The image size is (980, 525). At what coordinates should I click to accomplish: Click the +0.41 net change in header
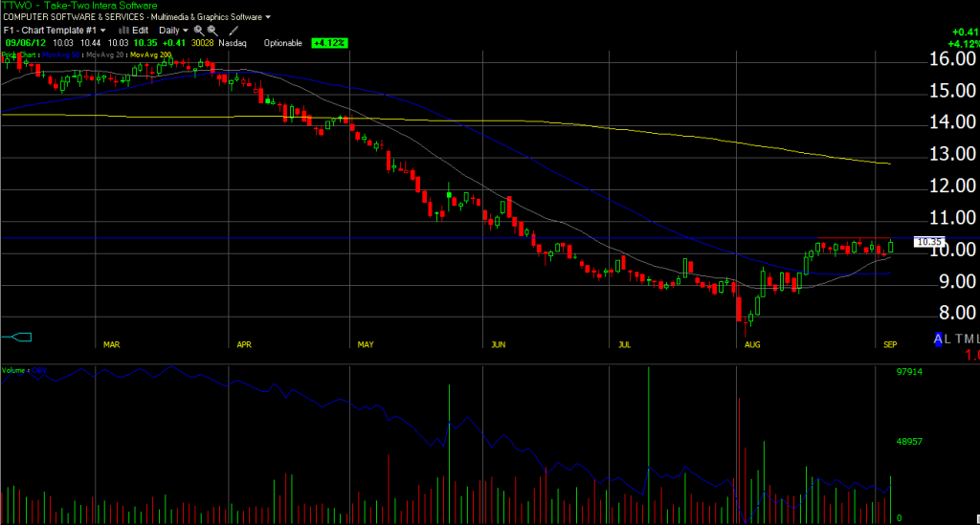(x=174, y=43)
